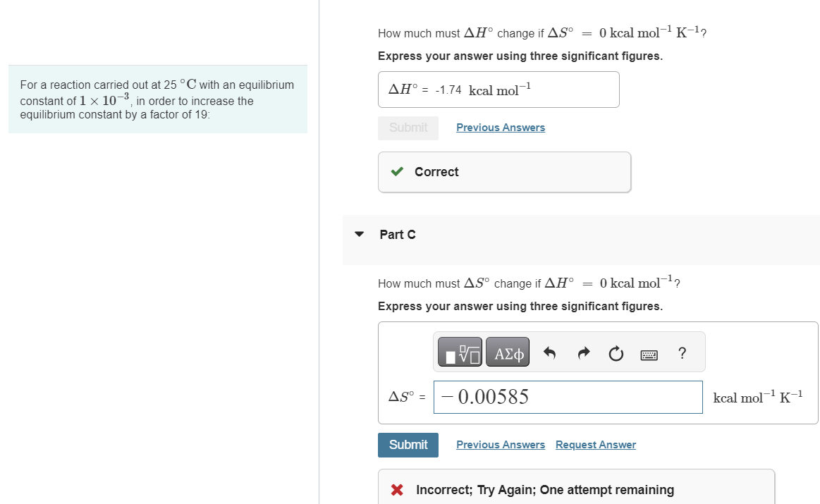View Previous Answers above the Correct banner
The width and height of the screenshot is (820, 504).
point(501,127)
